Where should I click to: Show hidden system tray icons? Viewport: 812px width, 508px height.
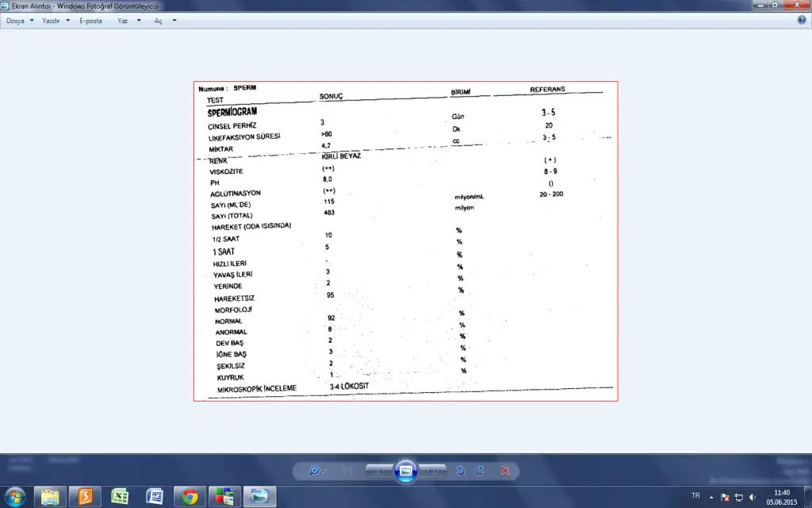[711, 497]
